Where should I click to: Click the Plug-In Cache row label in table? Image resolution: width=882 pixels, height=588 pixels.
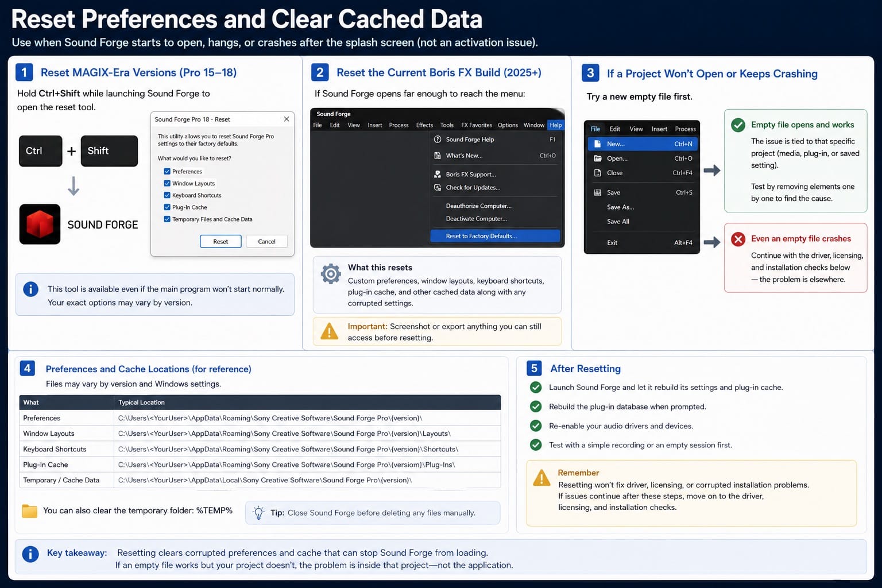click(x=45, y=465)
